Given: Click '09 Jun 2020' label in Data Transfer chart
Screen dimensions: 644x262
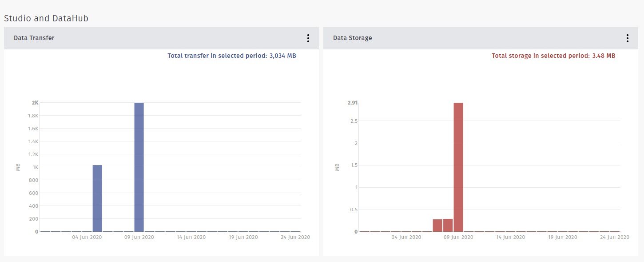Looking at the screenshot, I should (139, 238).
